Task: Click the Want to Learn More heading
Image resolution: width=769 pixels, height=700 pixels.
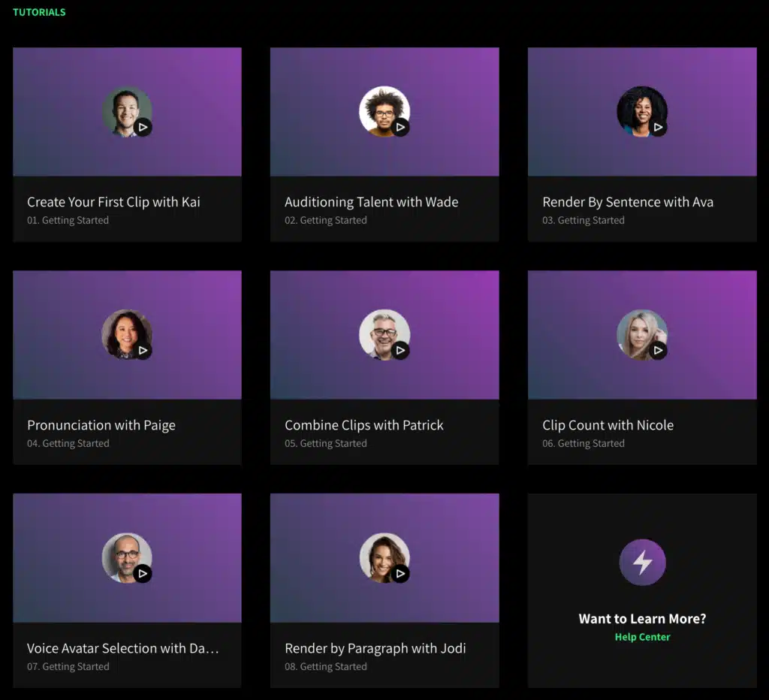Action: point(642,618)
